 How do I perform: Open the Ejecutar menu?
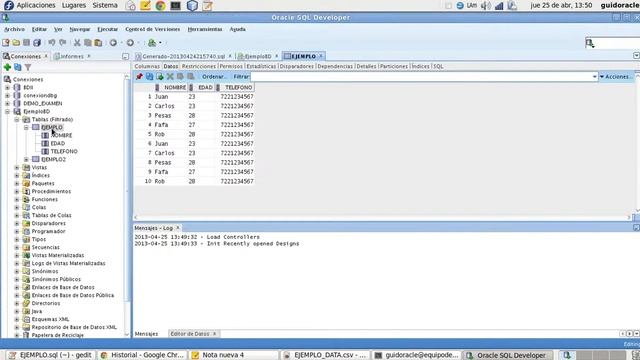coord(107,29)
